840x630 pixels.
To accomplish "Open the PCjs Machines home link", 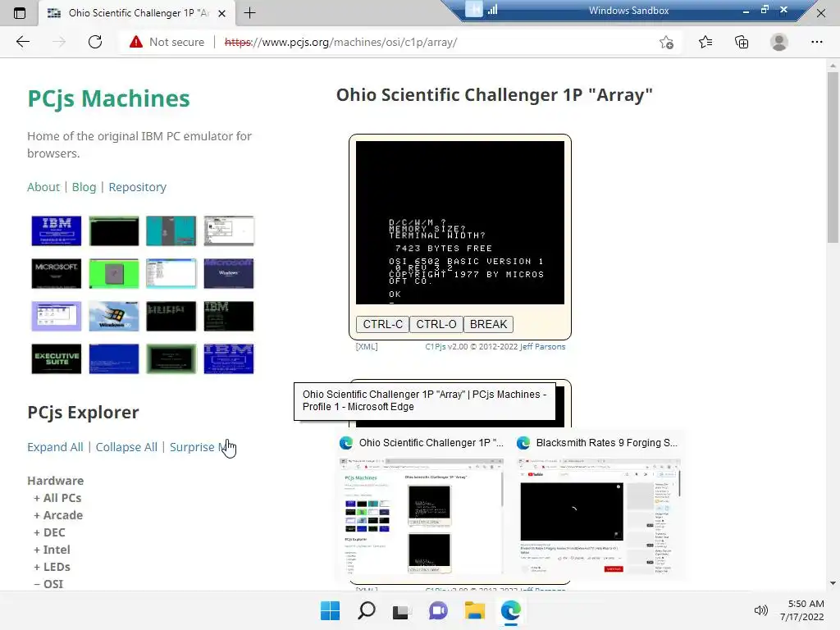I will point(109,98).
